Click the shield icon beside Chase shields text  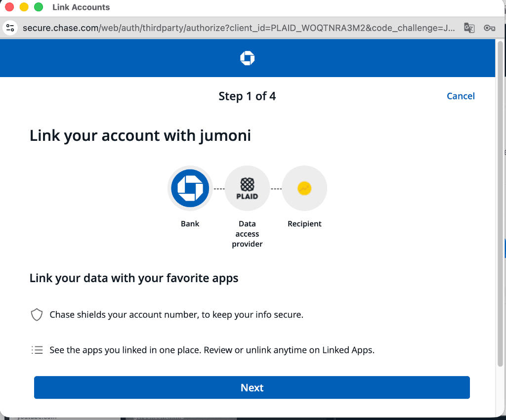coord(37,315)
